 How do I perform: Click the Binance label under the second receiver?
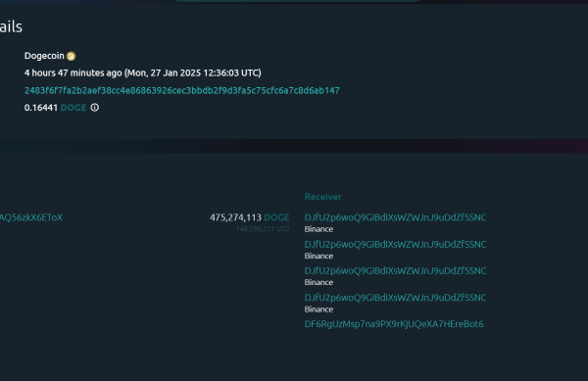tap(318, 256)
